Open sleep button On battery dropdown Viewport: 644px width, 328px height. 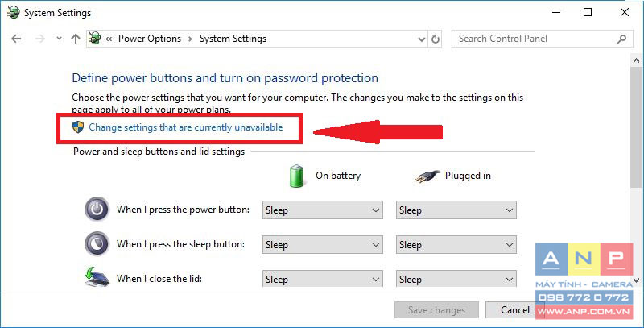(x=323, y=244)
